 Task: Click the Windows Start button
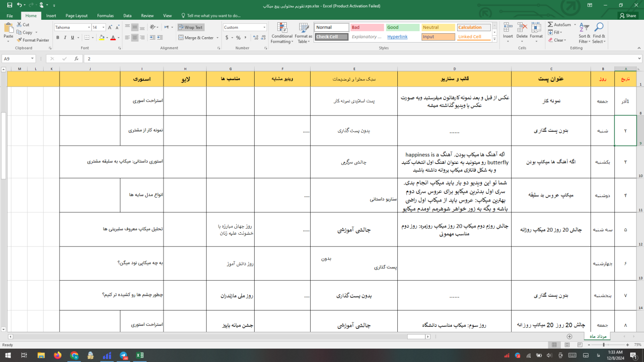click(8, 355)
